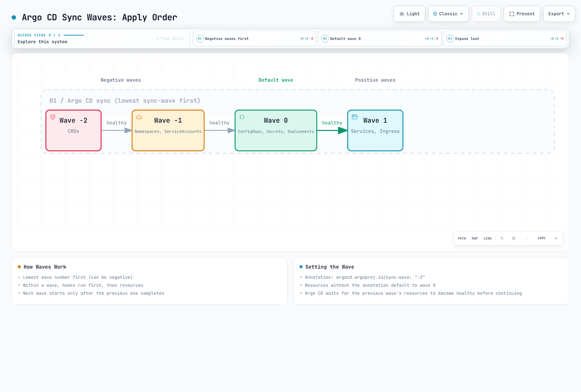Screen dimensions: 581x392
Task: Click the fullscreen icon in Present button
Action: [x=512, y=14]
